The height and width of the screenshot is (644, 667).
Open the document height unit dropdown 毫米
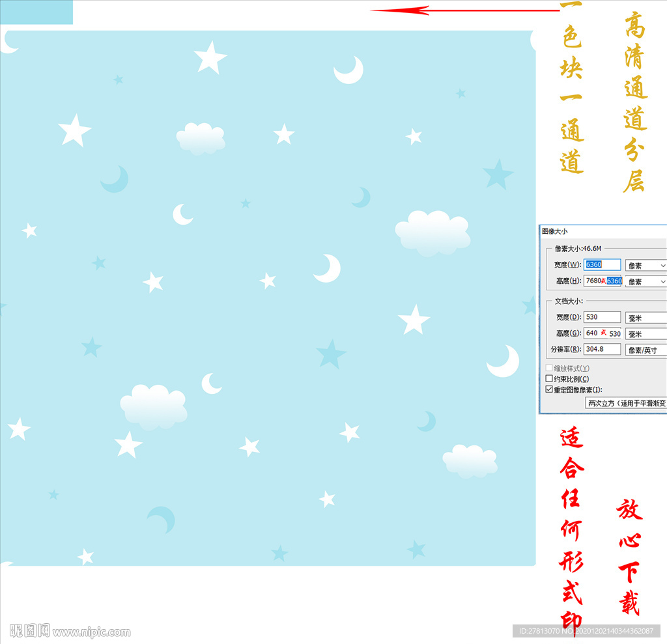646,334
